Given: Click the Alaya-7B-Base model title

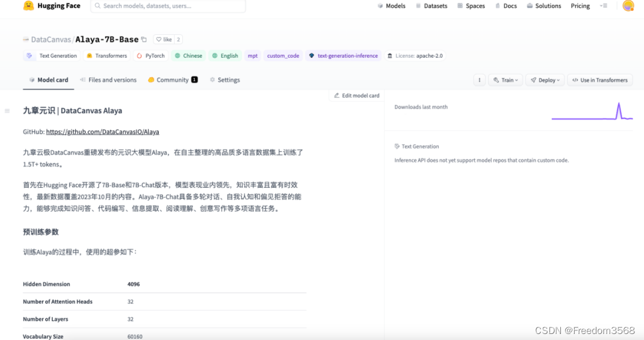Looking at the screenshot, I should pyautogui.click(x=107, y=40).
